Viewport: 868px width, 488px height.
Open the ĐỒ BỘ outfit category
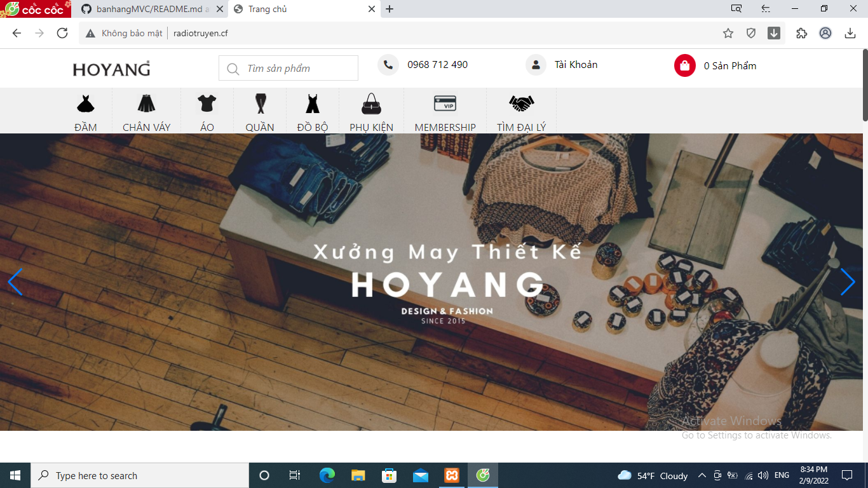(313, 104)
